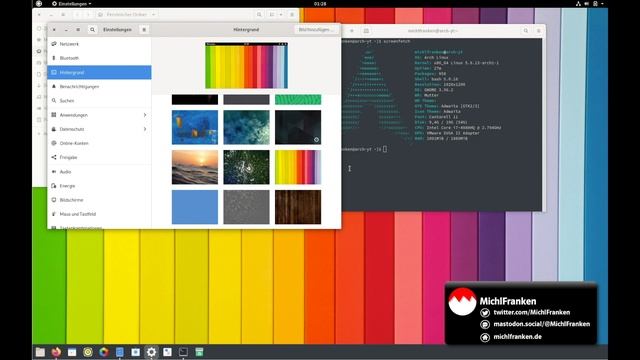This screenshot has width=640, height=360.
Task: Click the yellow circular app in dock
Action: (88, 352)
